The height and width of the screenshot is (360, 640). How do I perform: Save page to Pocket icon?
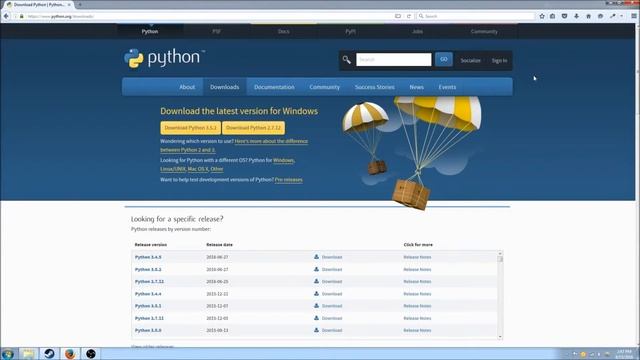pos(564,16)
